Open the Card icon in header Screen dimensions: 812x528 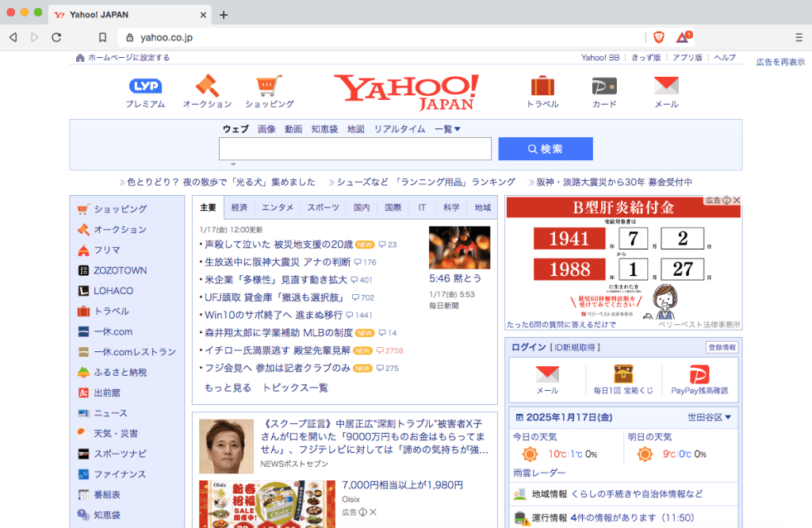coord(604,86)
